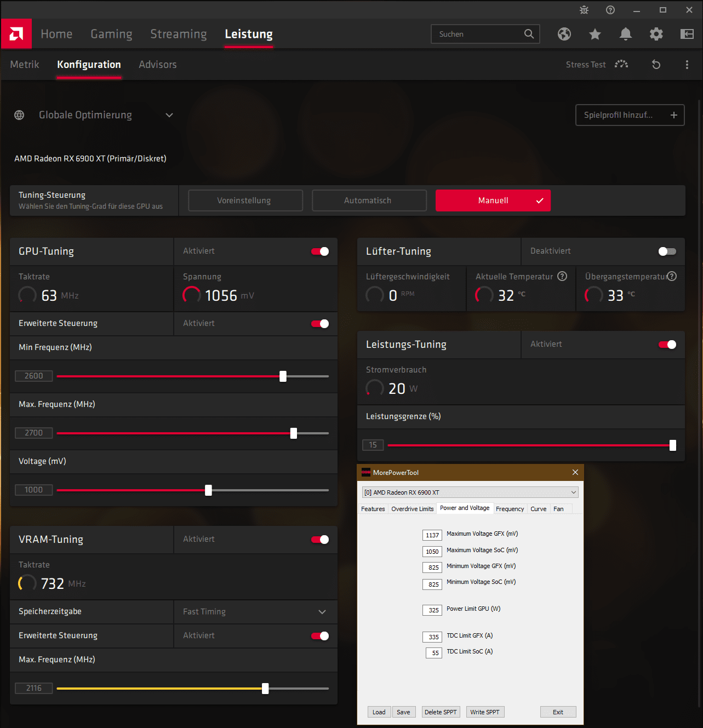Open the web browser globe icon
Image resolution: width=703 pixels, height=728 pixels.
pyautogui.click(x=564, y=34)
